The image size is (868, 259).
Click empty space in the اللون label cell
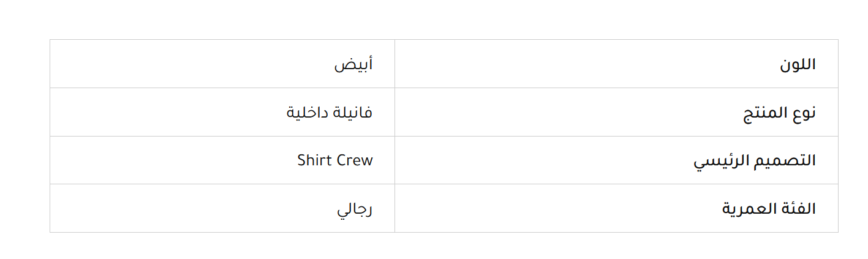(582, 64)
